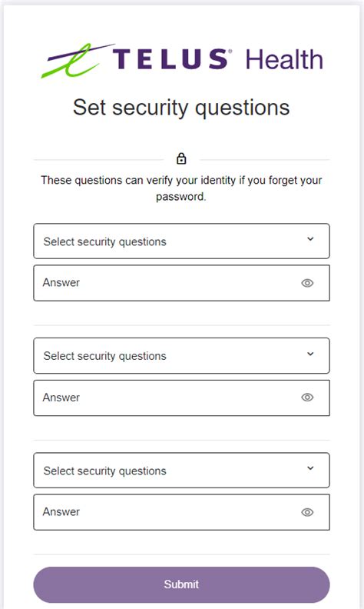Click the Health text in the logo
This screenshot has width=364, height=609.
coord(284,59)
